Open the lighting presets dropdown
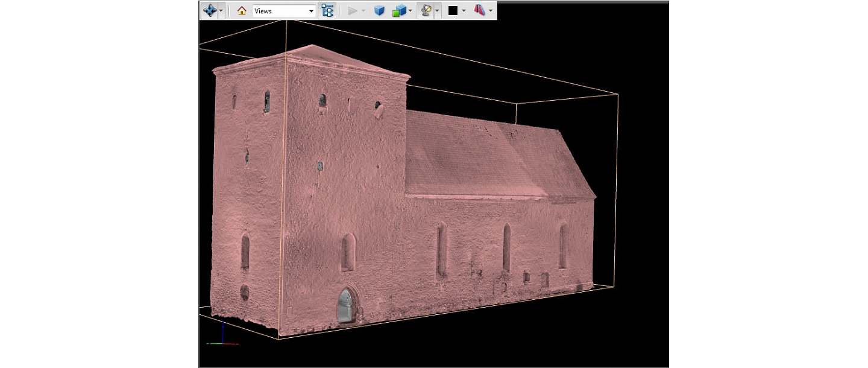 coord(436,10)
